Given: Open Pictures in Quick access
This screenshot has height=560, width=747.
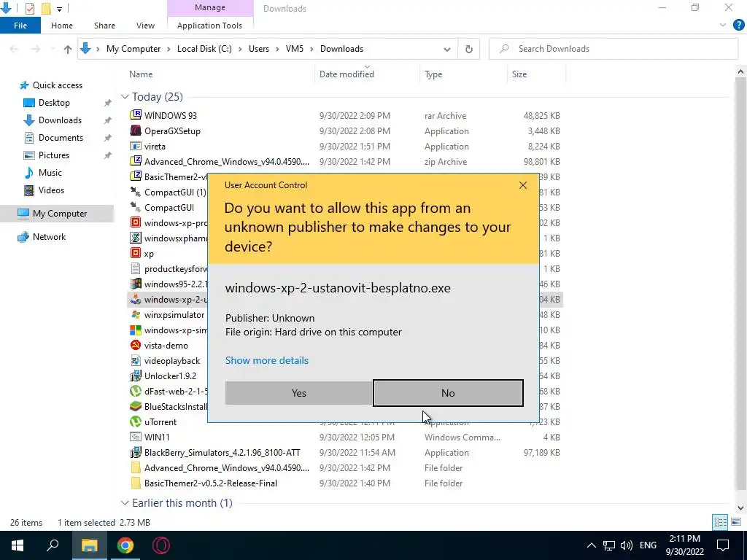Looking at the screenshot, I should [x=53, y=155].
